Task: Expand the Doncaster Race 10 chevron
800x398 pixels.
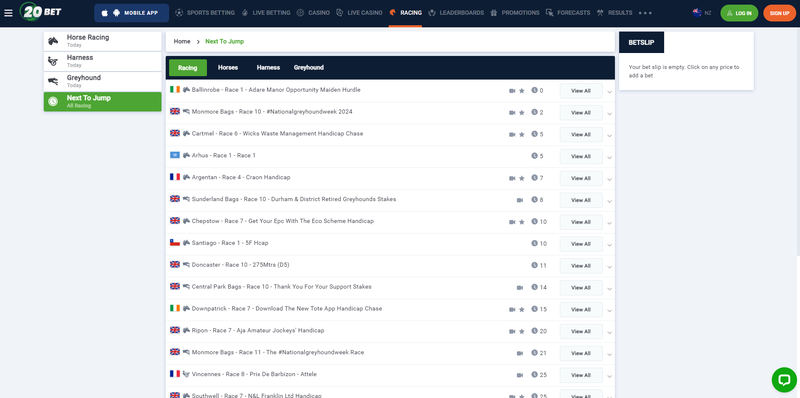Action: [x=609, y=267]
